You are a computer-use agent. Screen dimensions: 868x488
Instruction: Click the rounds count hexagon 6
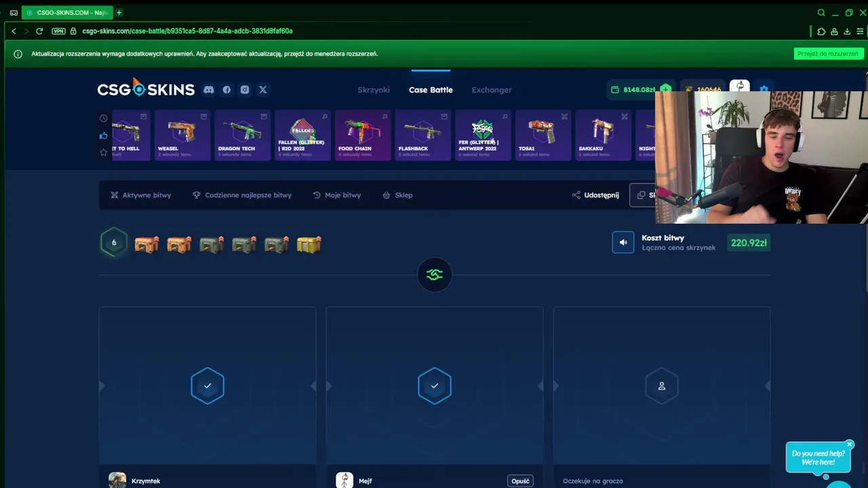tap(114, 242)
